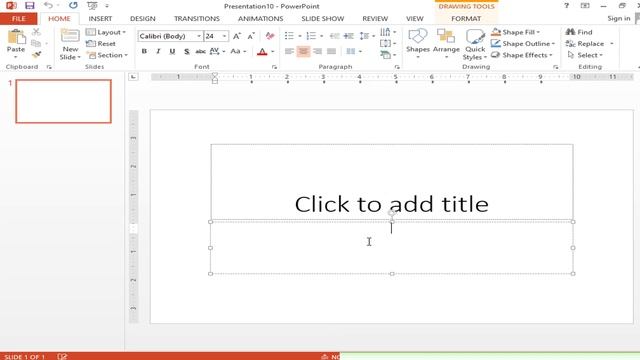Viewport: 640px width, 360px height.
Task: Open the Shapes gallery icon
Action: coord(418,36)
